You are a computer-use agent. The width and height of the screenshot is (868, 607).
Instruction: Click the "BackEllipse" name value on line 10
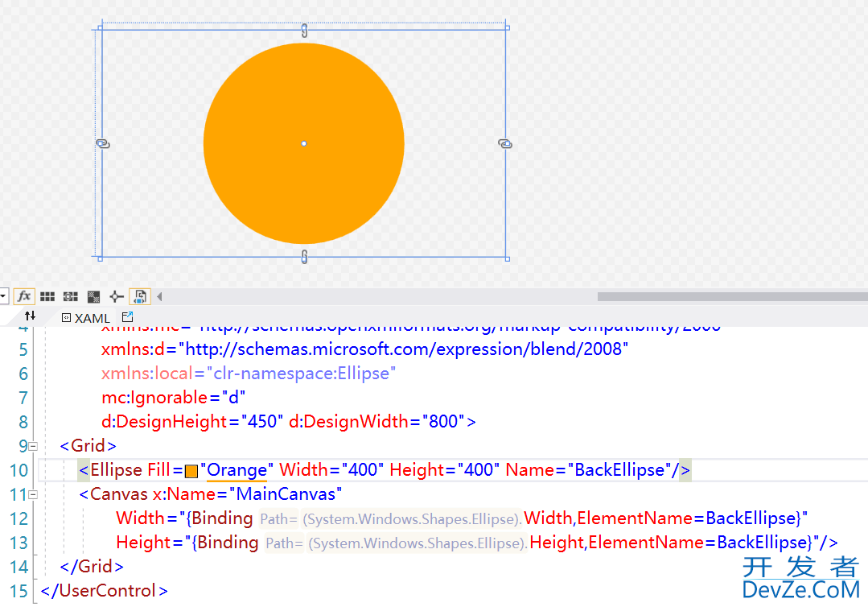click(619, 470)
